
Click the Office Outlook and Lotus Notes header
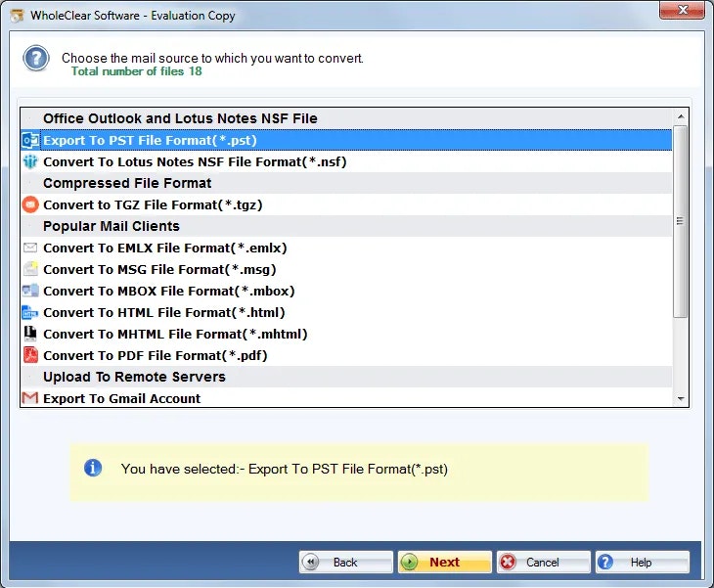(x=346, y=118)
